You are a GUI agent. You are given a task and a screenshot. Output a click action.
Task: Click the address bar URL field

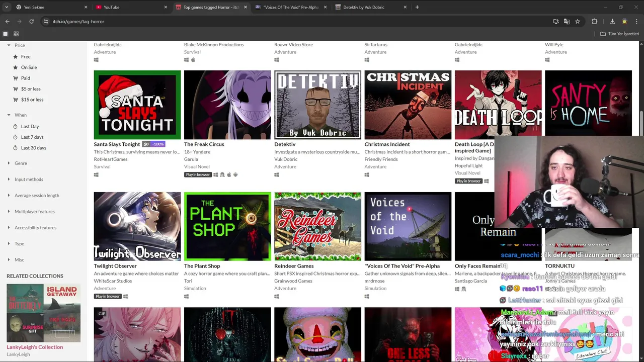(297, 22)
